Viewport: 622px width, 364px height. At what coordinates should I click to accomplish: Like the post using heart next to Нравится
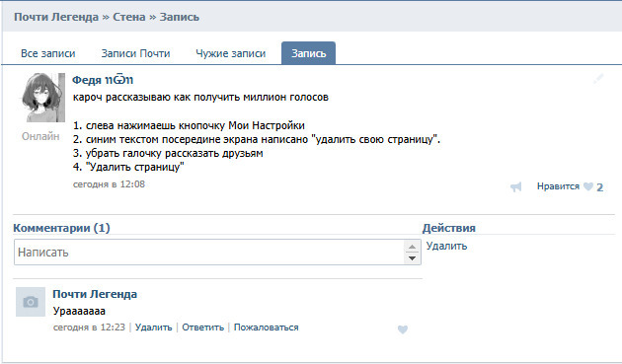pos(588,186)
